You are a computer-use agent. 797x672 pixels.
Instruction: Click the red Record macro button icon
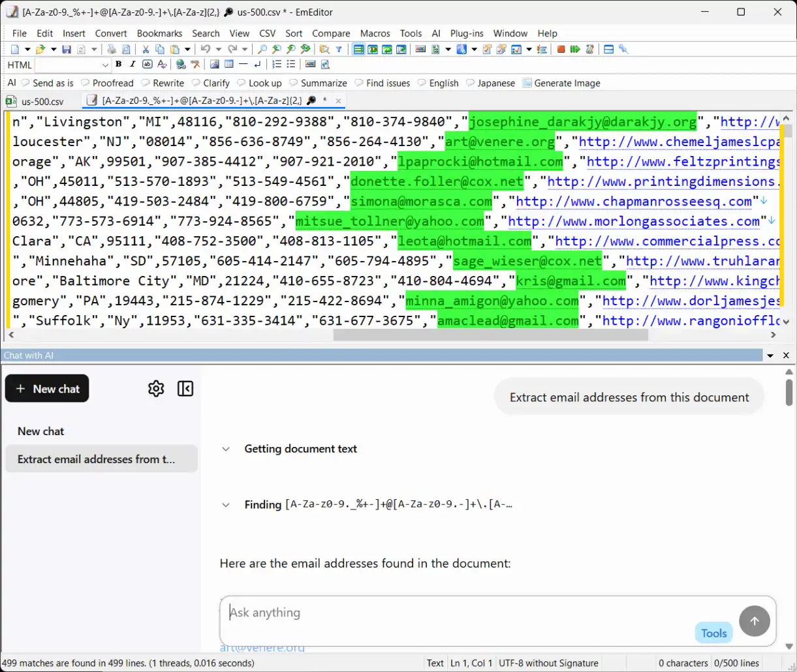click(561, 49)
